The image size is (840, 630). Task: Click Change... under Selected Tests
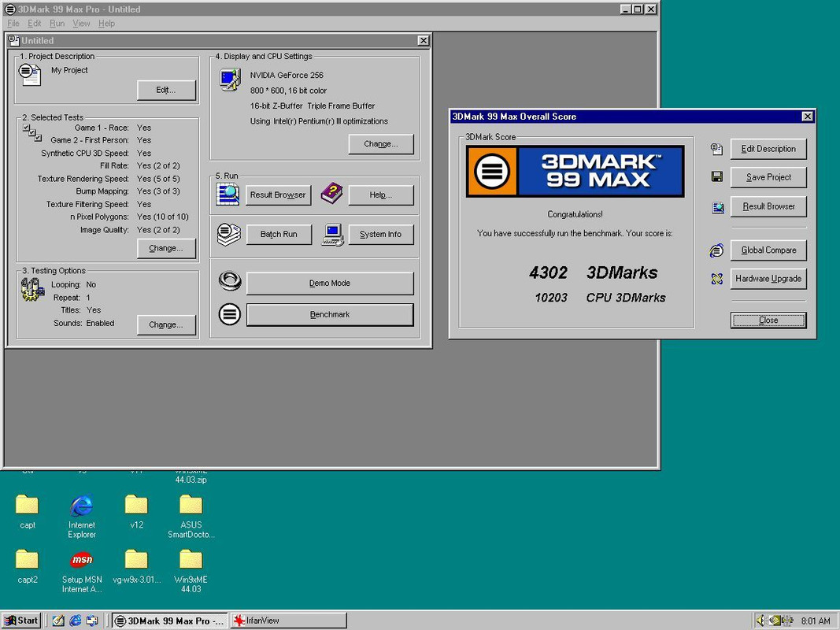click(x=166, y=249)
